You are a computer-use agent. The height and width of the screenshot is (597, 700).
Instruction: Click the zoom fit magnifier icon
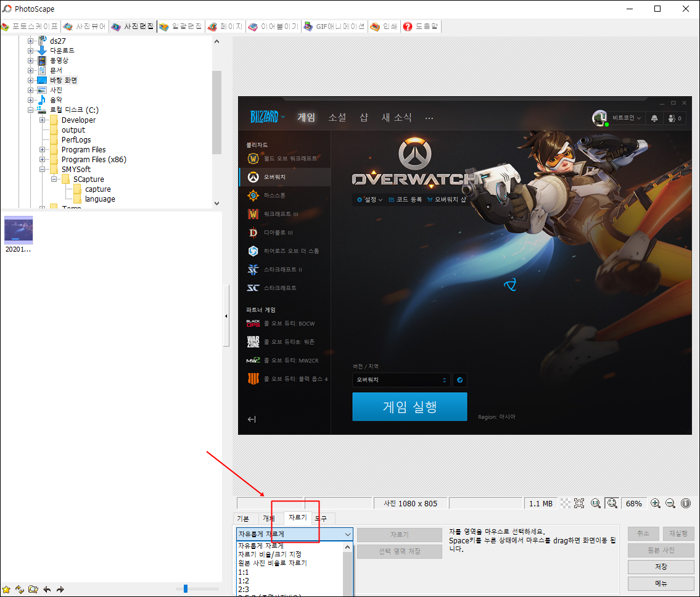(x=612, y=504)
